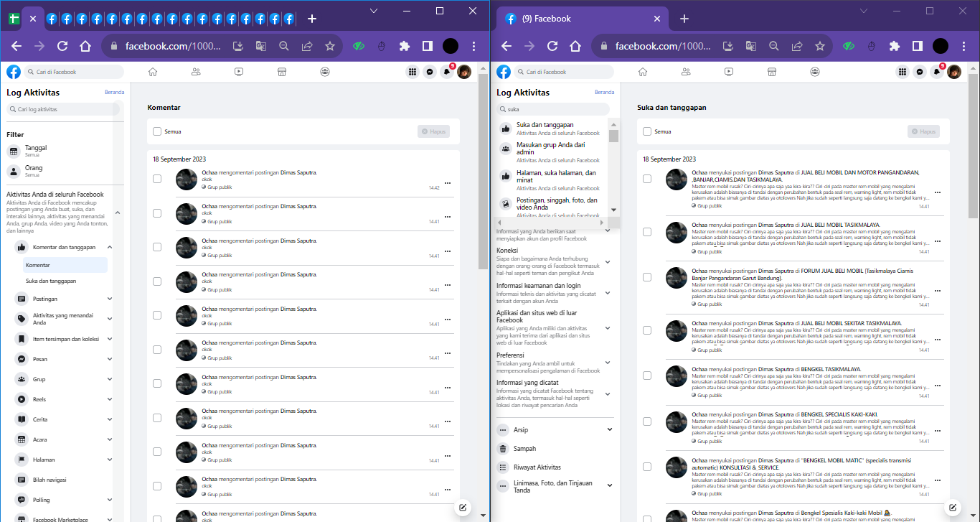980x522 pixels.
Task: Expand the Reels section
Action: pos(110,399)
